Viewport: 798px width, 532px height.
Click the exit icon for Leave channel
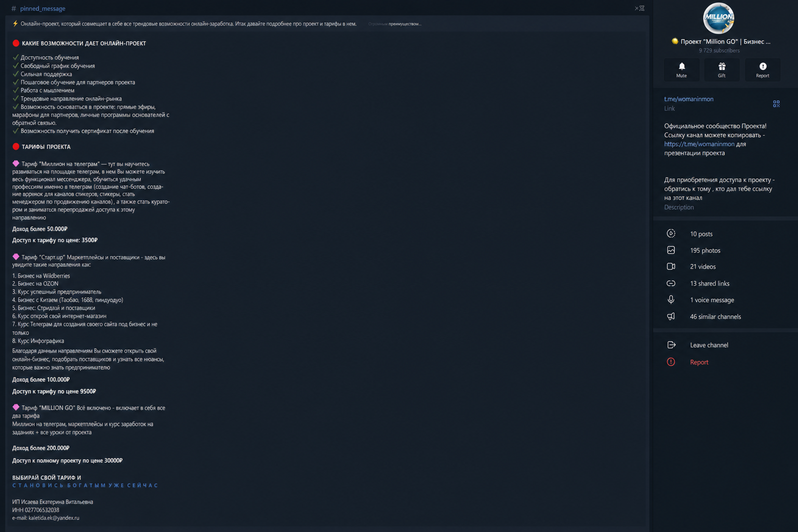click(671, 345)
